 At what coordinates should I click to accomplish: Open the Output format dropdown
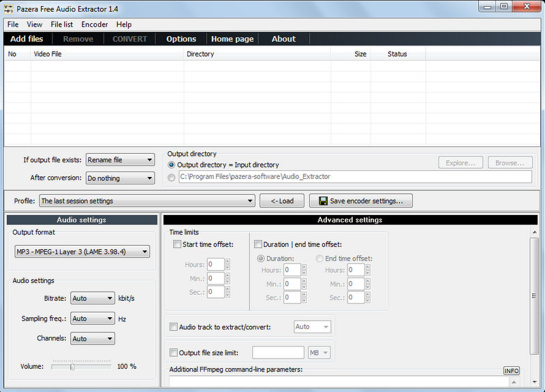(82, 252)
